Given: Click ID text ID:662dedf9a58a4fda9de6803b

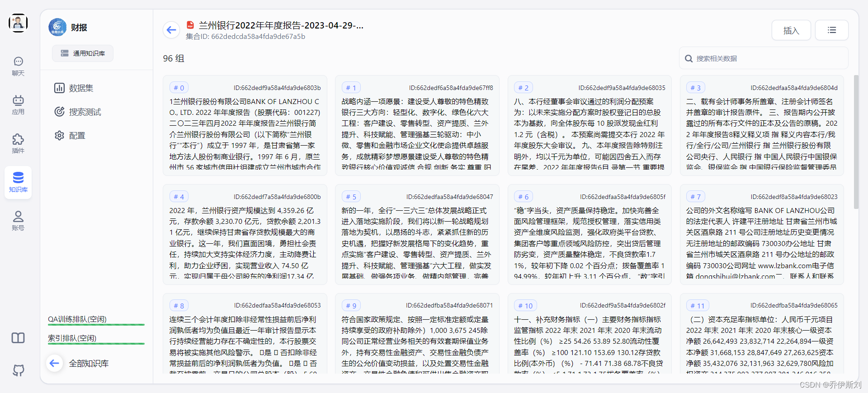Looking at the screenshot, I should point(277,88).
